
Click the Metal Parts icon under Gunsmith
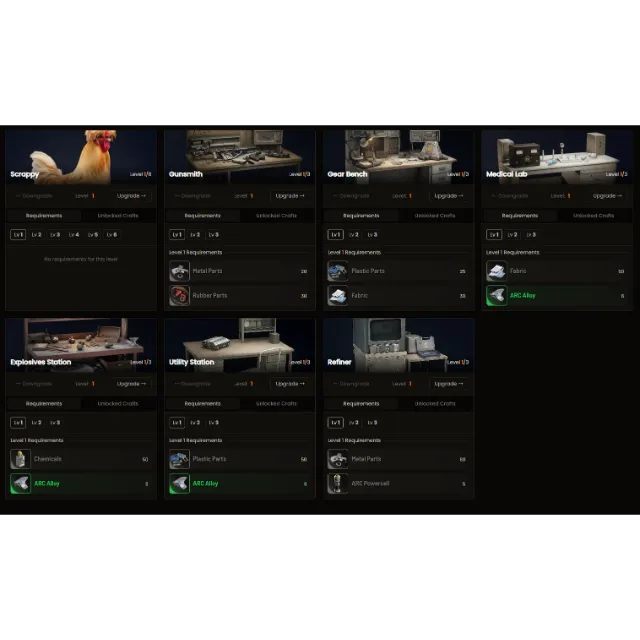coord(179,271)
